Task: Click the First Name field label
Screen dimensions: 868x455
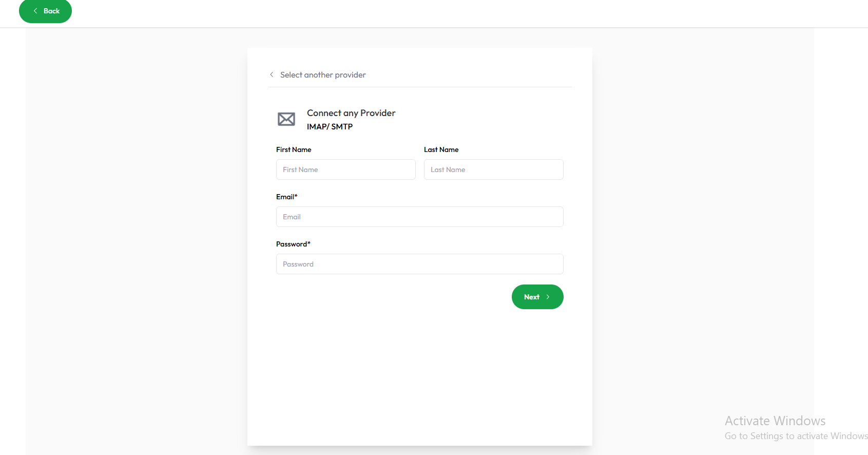Action: click(x=294, y=150)
